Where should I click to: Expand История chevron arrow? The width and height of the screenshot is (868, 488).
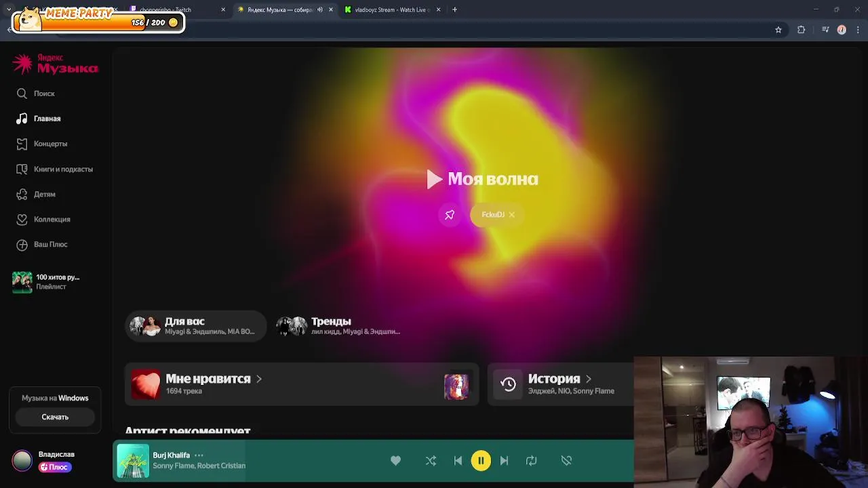[x=589, y=379]
